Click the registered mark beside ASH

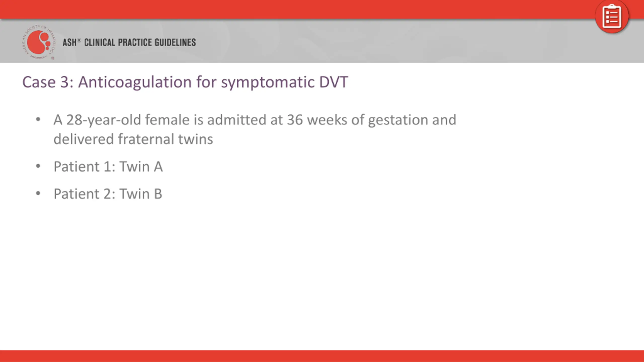[x=79, y=40]
